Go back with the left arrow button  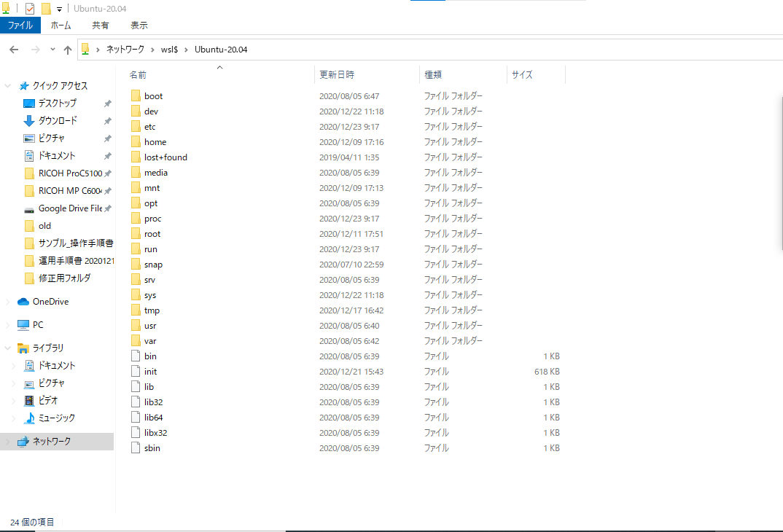tap(14, 50)
